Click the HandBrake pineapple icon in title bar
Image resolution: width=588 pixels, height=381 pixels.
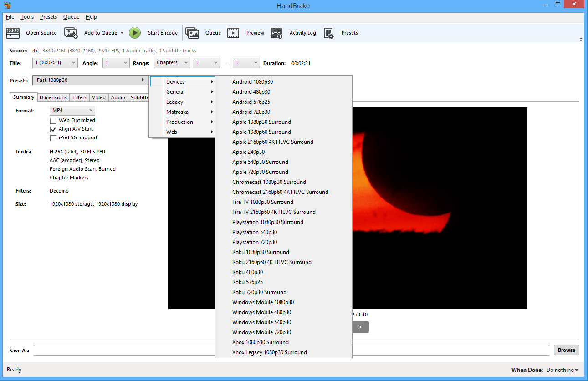pos(8,5)
